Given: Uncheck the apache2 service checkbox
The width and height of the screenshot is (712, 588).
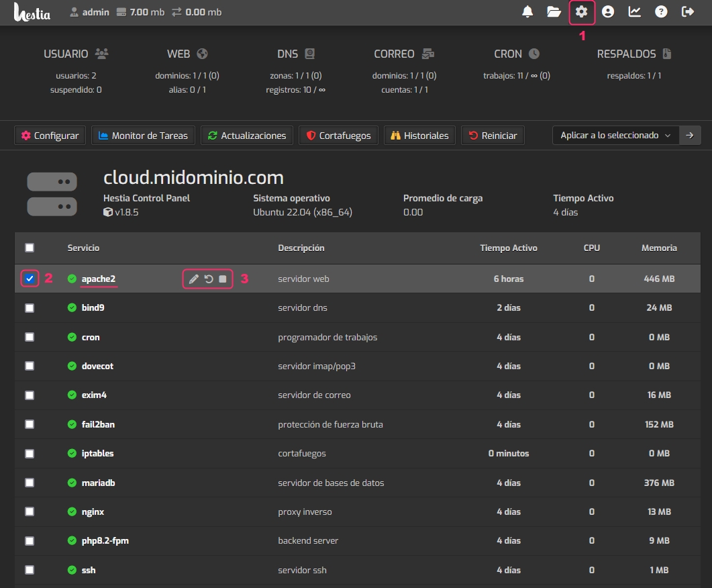Looking at the screenshot, I should 30,279.
